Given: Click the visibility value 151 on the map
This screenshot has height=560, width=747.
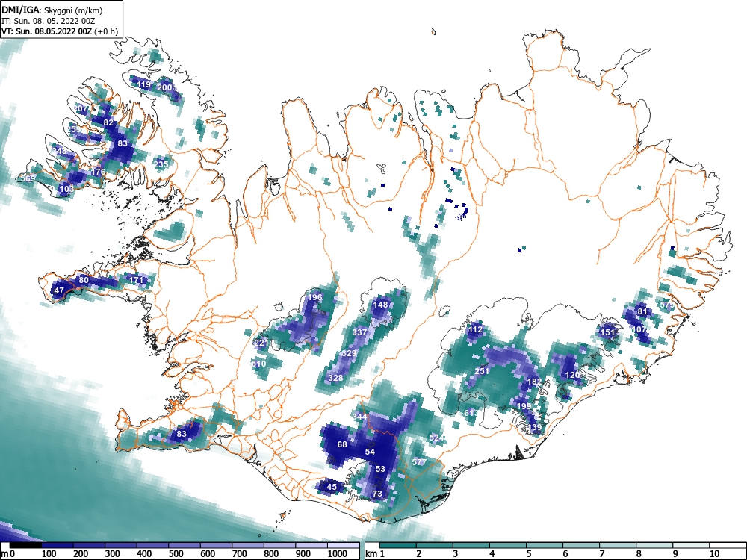Looking at the screenshot, I should click(x=607, y=332).
